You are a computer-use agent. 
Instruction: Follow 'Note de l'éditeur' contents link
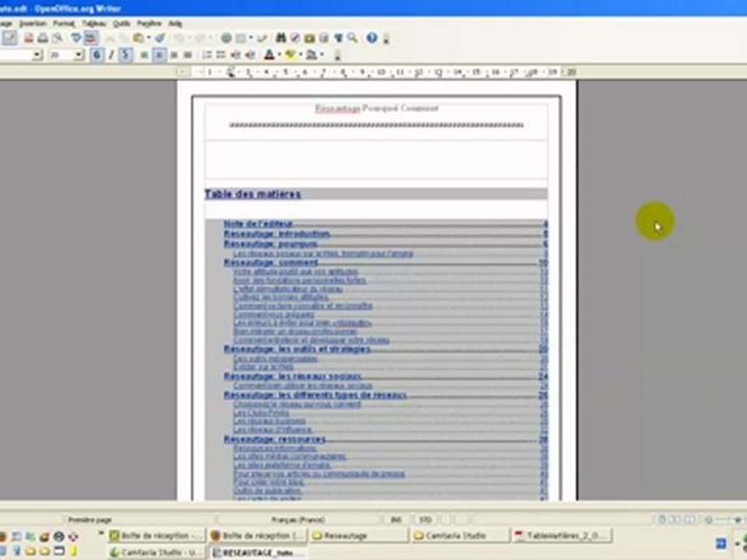258,224
